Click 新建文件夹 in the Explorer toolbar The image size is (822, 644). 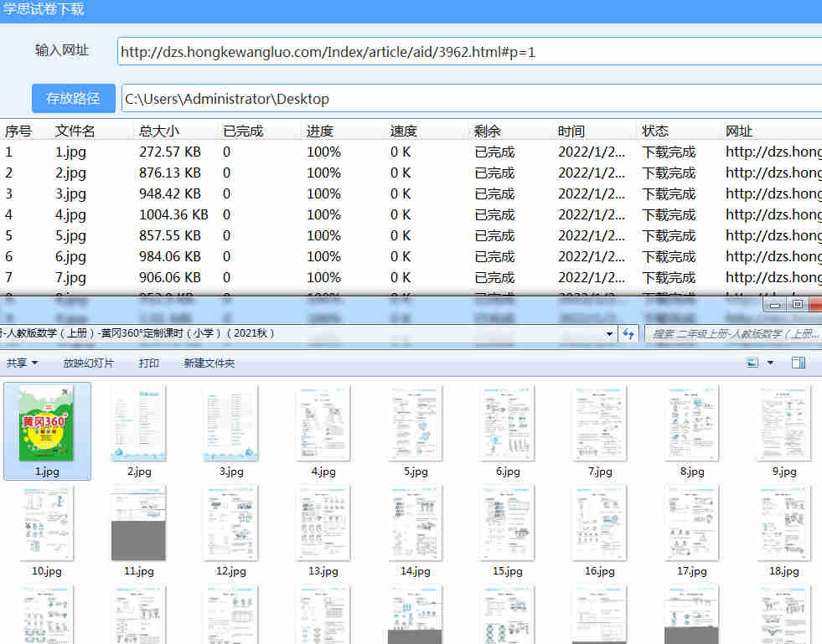(209, 363)
